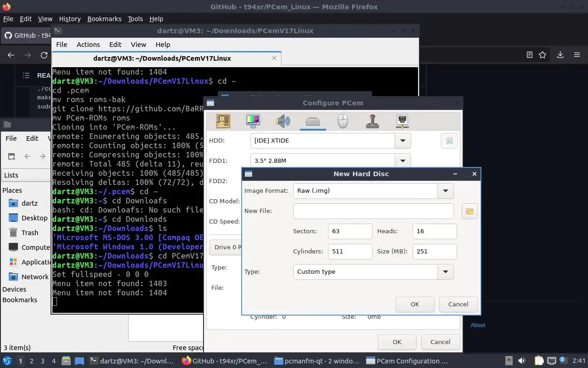Click Cancel in Configure PCem window
Image resolution: width=588 pixels, height=368 pixels.
(x=440, y=342)
